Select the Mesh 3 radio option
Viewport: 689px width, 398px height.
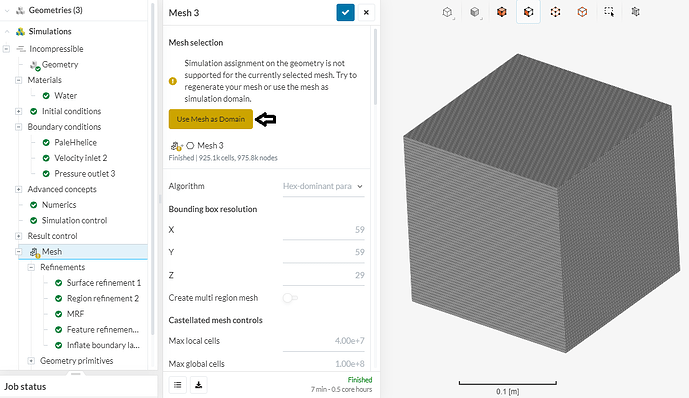point(190,145)
